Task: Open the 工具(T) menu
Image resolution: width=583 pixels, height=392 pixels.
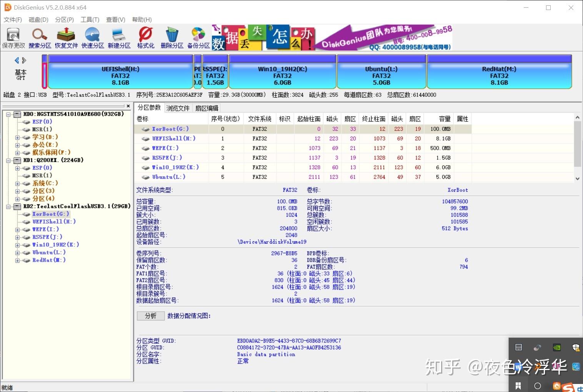Action: pos(90,19)
